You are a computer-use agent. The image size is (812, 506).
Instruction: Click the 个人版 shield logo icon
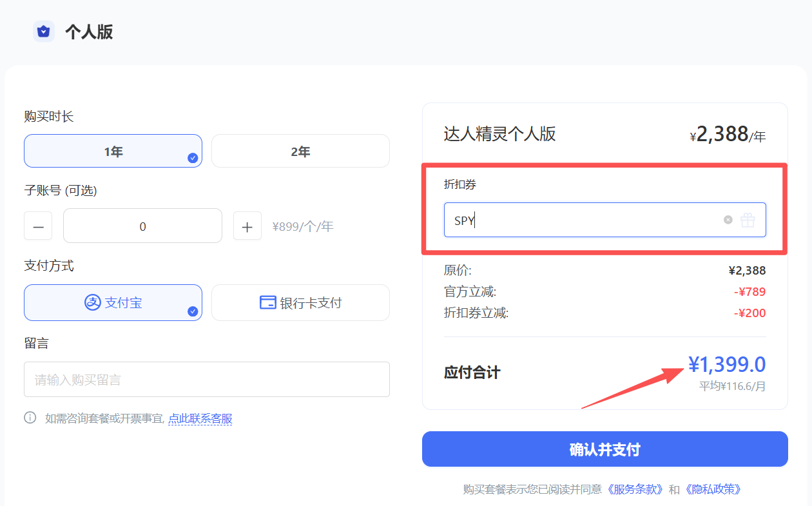tap(44, 31)
